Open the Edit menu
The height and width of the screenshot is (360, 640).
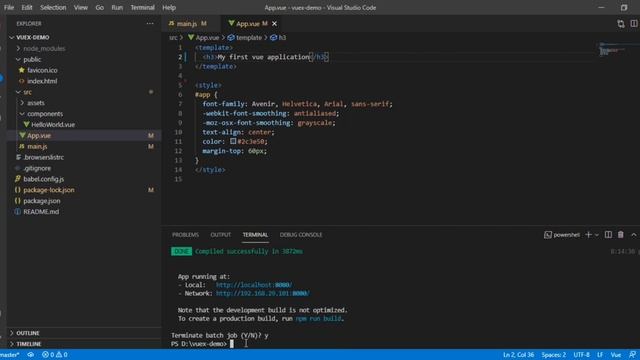pyautogui.click(x=27, y=7)
